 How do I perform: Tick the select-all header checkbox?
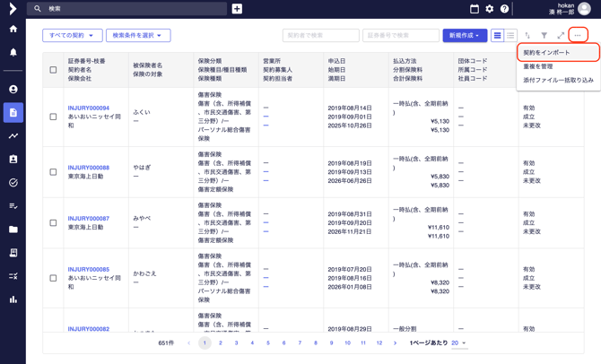[x=53, y=70]
